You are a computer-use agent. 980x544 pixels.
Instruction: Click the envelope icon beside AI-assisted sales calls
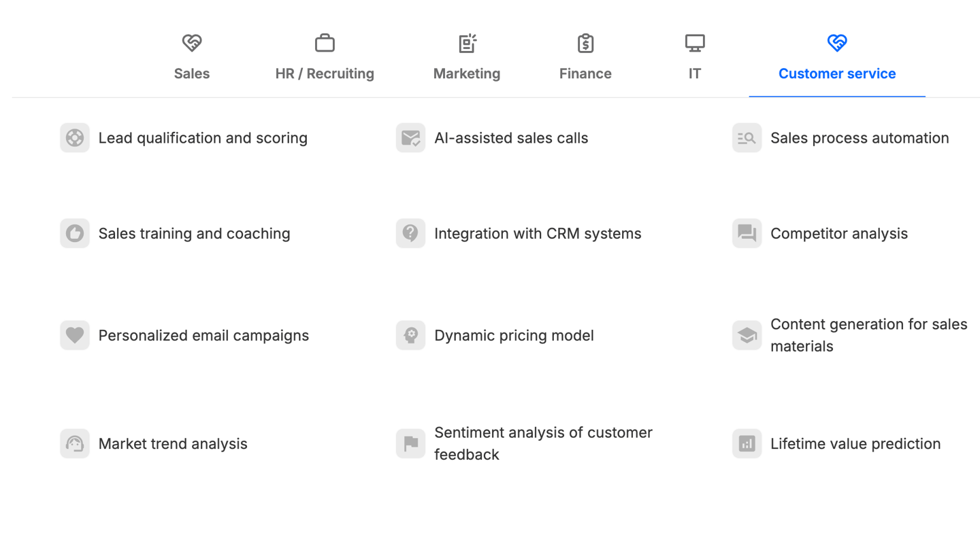pyautogui.click(x=411, y=138)
